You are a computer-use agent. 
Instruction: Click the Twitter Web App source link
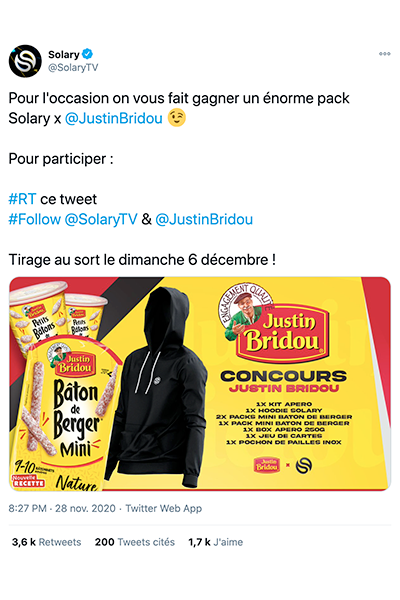click(x=163, y=509)
